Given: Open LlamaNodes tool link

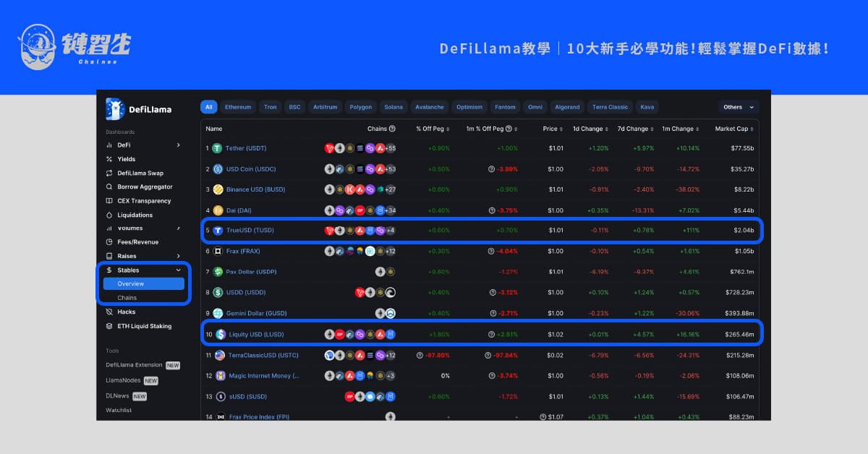Looking at the screenshot, I should click(123, 380).
